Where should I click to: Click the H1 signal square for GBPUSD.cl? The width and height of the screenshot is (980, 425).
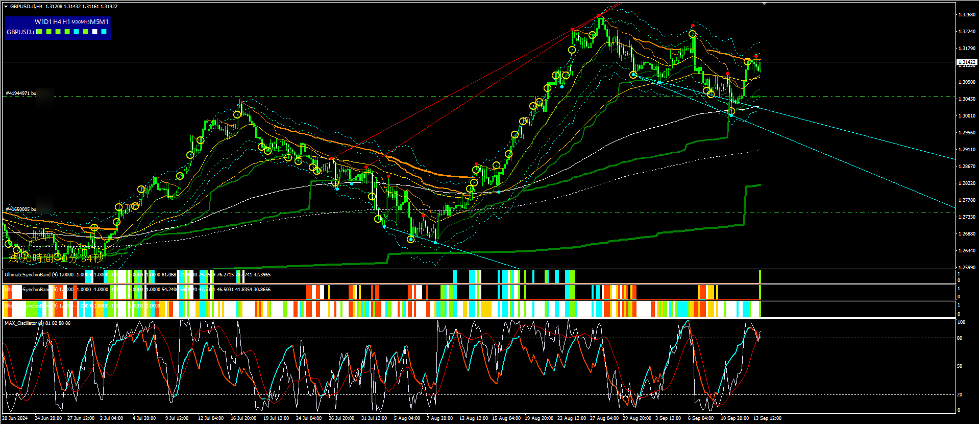click(x=67, y=32)
